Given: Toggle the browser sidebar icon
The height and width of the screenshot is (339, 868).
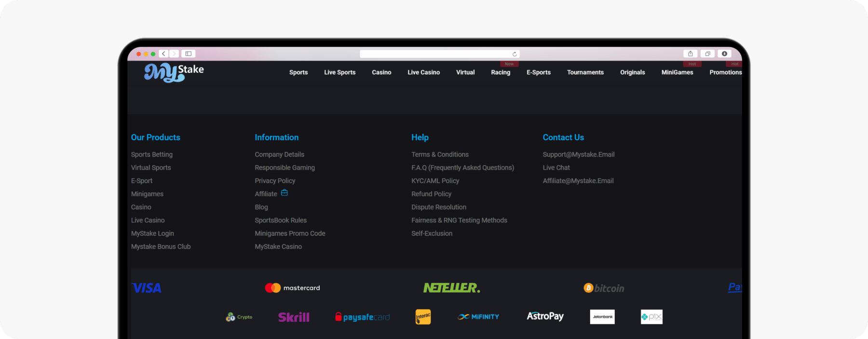Looking at the screenshot, I should [x=189, y=54].
